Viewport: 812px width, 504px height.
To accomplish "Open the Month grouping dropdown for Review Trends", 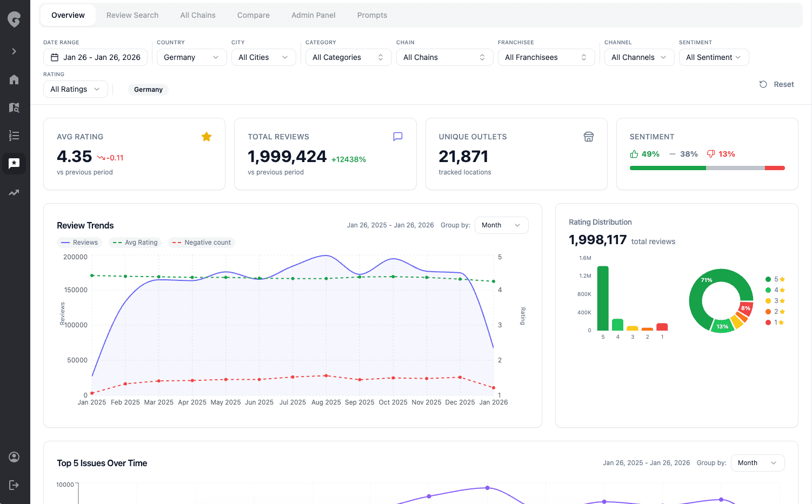I will click(501, 225).
